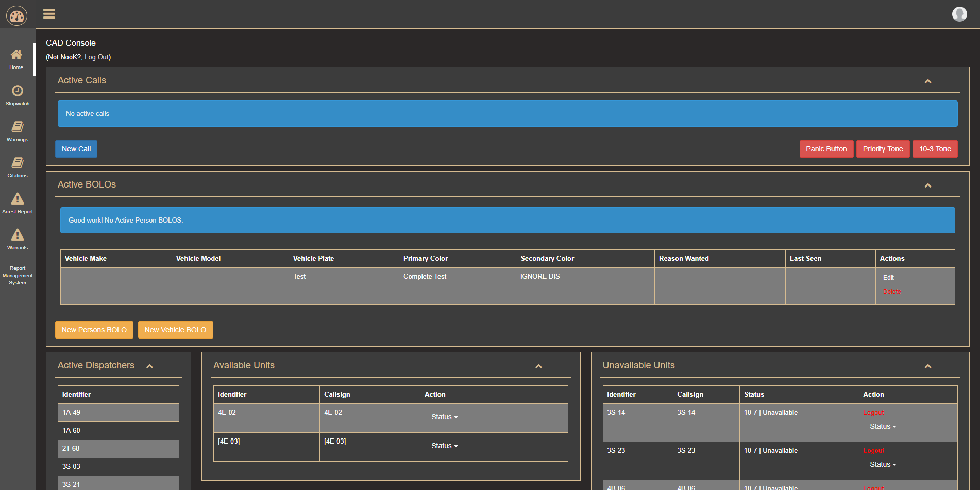Go to Home in sidebar
This screenshot has width=980, height=490.
[x=16, y=60]
